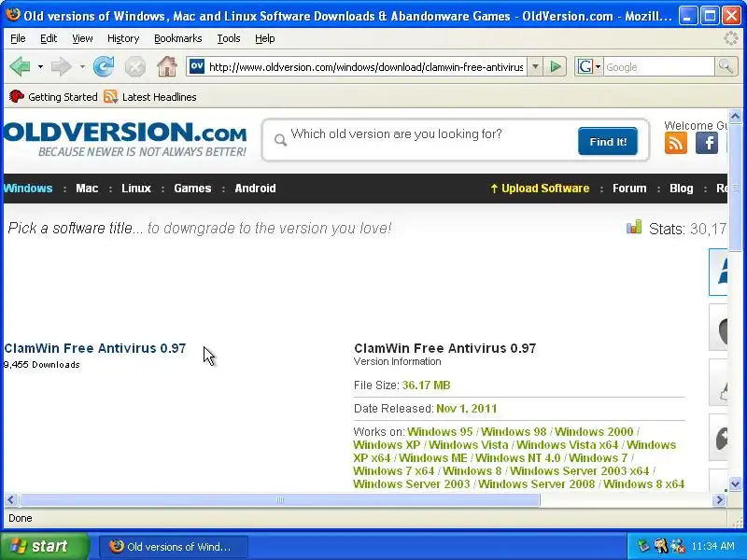Screen dimensions: 747x560
Task: Click the Windows ME compatibility link
Action: (x=433, y=458)
